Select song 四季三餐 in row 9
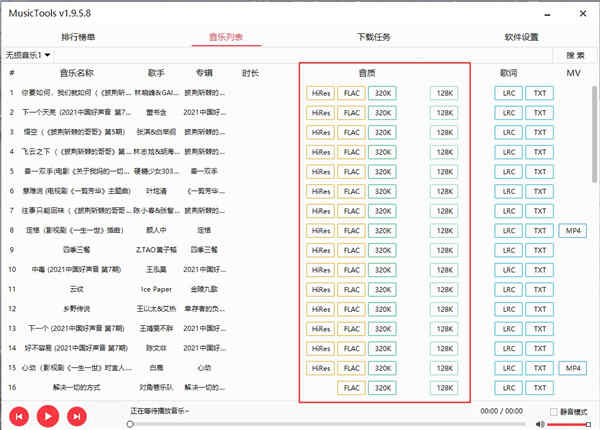Image resolution: width=600 pixels, height=430 pixels. (x=77, y=250)
